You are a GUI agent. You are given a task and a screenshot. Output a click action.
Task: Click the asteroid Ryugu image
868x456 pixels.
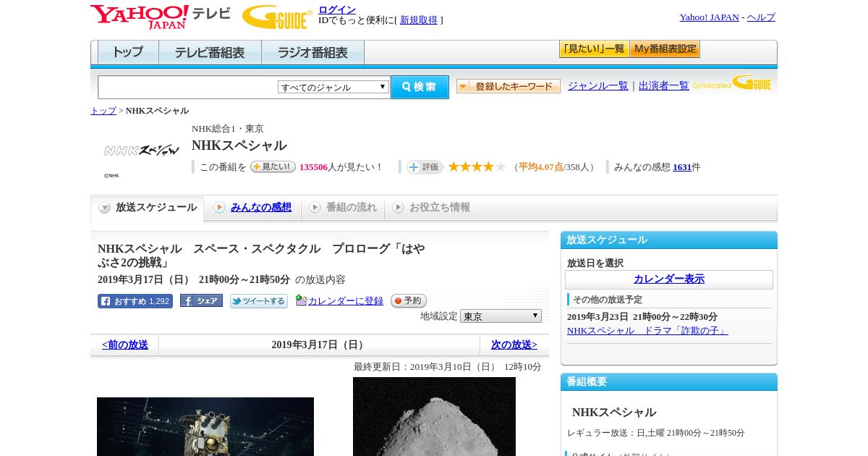(x=434, y=416)
